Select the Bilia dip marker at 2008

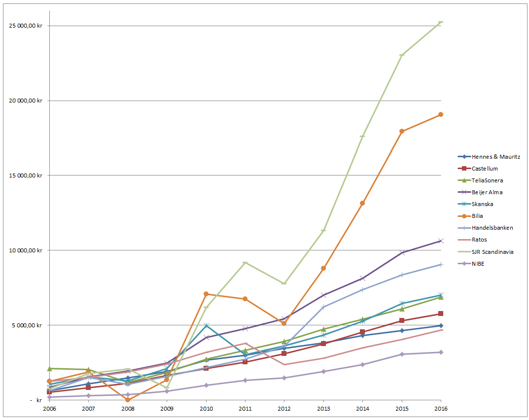click(127, 400)
